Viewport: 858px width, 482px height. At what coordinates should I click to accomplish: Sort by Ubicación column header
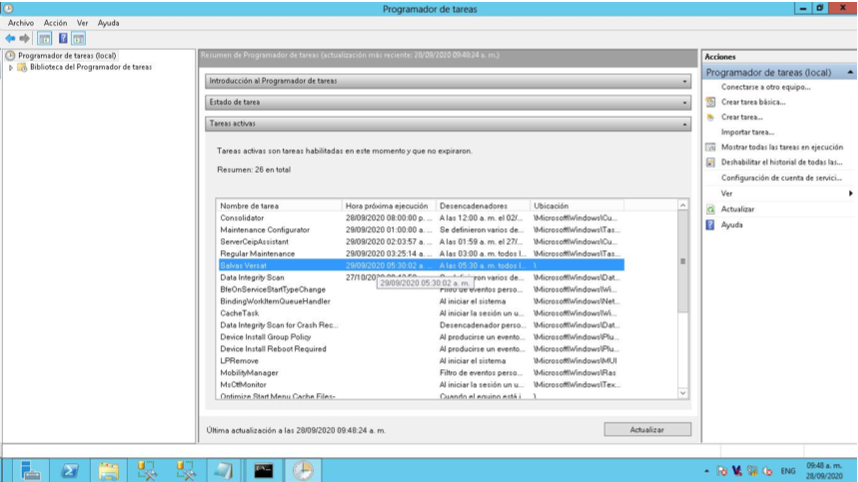577,206
